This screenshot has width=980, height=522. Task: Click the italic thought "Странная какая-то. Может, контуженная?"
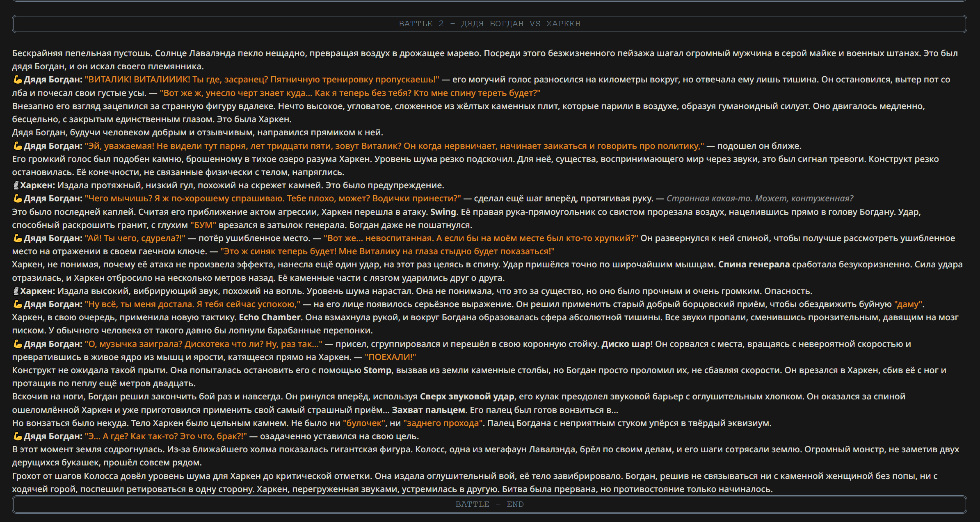click(760, 198)
